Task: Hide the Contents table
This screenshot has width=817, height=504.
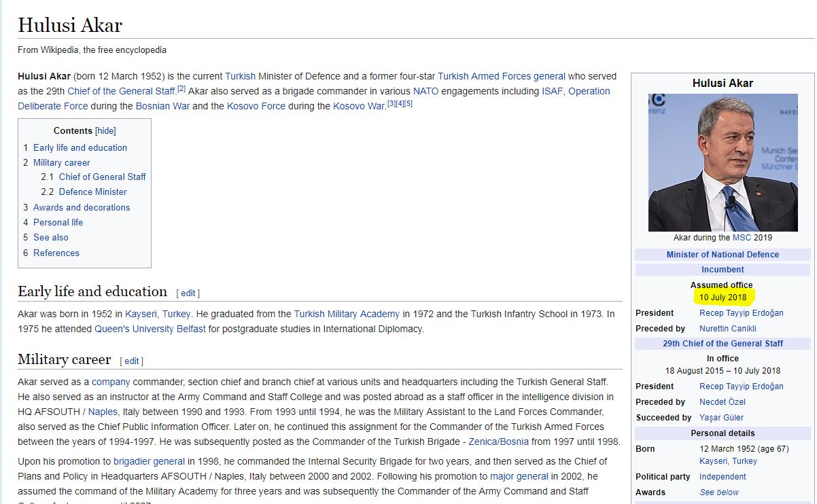Action: tap(105, 131)
